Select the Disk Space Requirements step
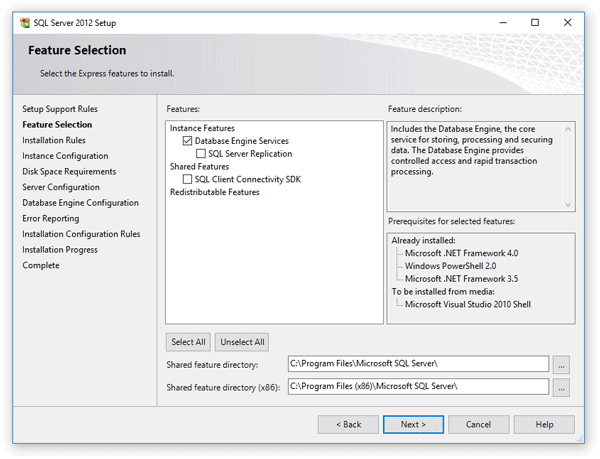 click(69, 172)
